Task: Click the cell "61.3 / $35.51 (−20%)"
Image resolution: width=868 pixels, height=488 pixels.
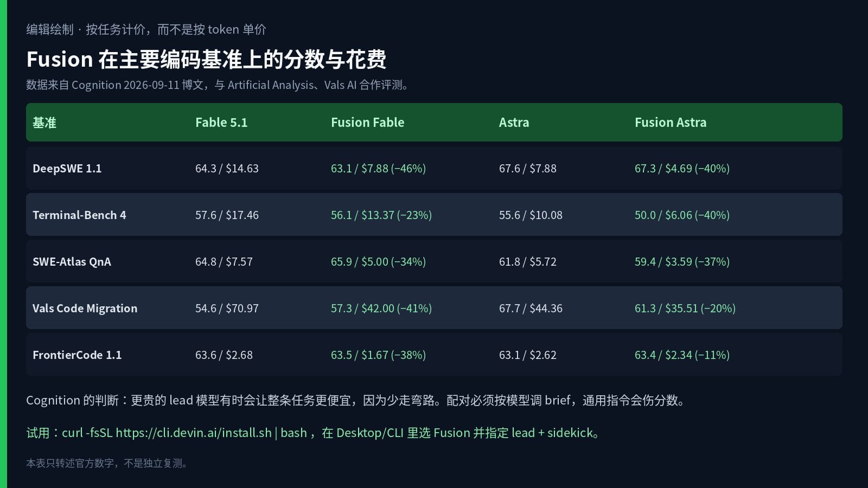Action: [685, 308]
